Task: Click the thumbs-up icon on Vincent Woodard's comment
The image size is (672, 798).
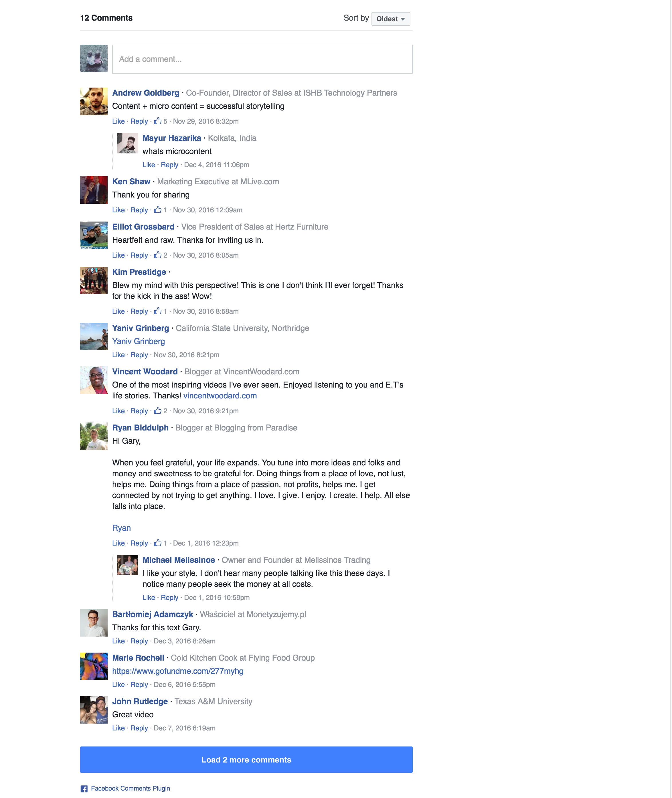Action: 157,410
